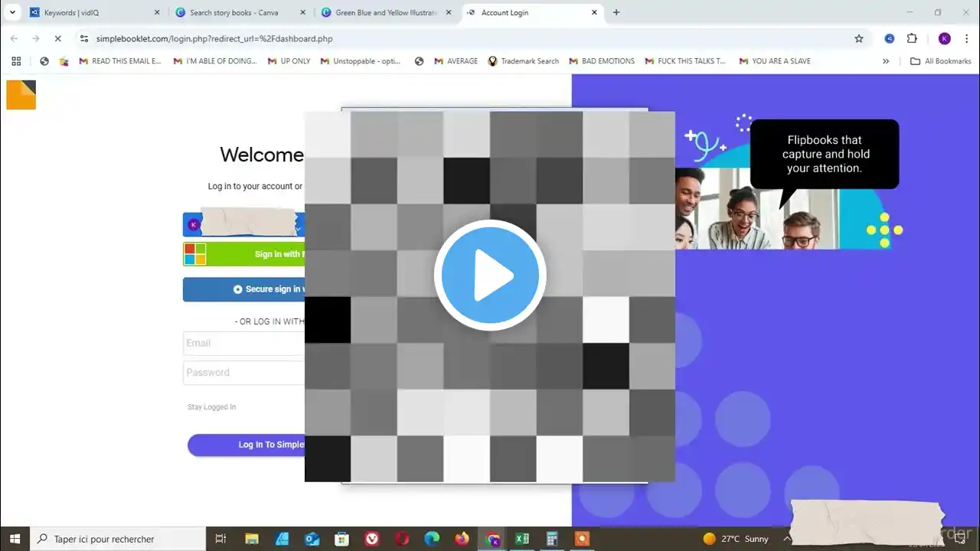Image resolution: width=980 pixels, height=551 pixels.
Task: Open the Green Blue and Yellow Illustrated tab
Action: coord(385,12)
